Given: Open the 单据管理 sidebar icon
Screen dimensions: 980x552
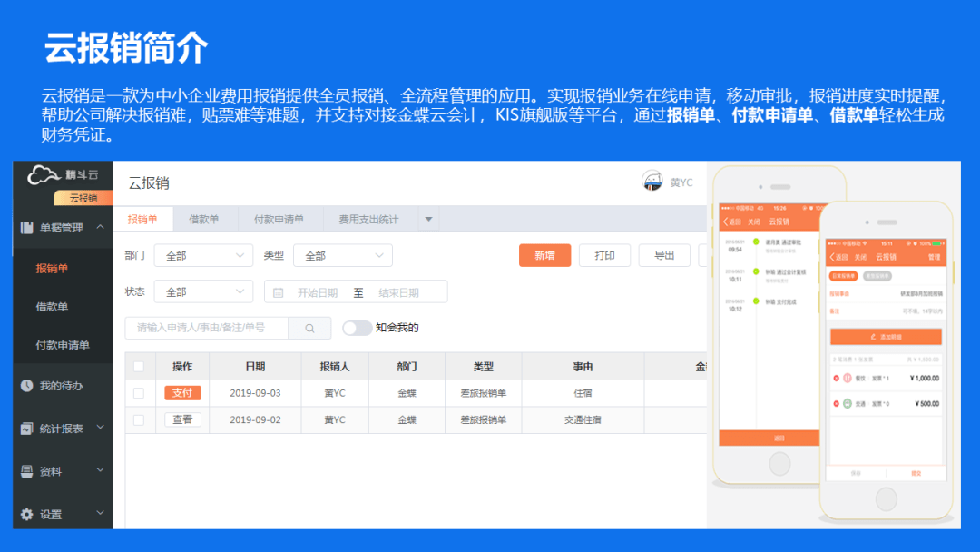Looking at the screenshot, I should tap(27, 228).
